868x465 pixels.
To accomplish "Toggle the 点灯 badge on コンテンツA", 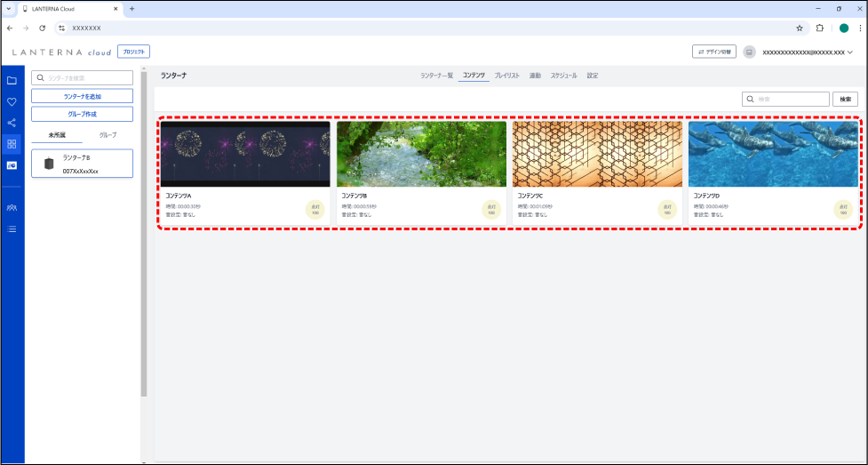I will point(315,210).
